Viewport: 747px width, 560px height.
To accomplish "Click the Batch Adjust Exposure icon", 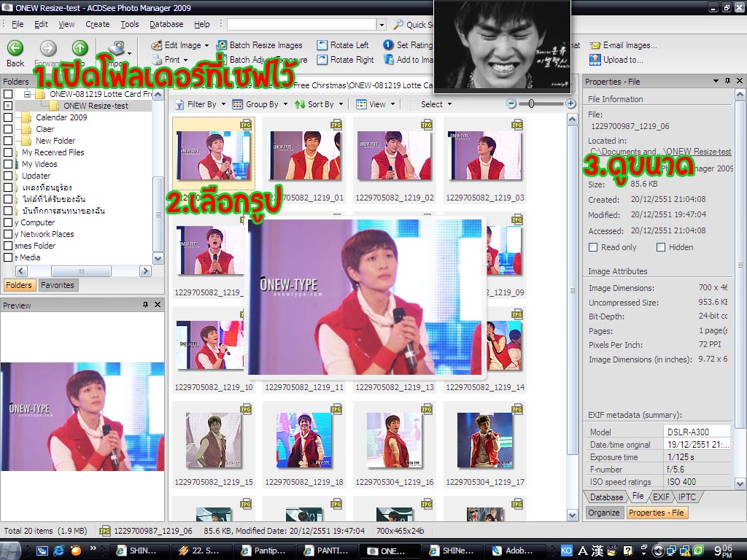I will (x=222, y=60).
